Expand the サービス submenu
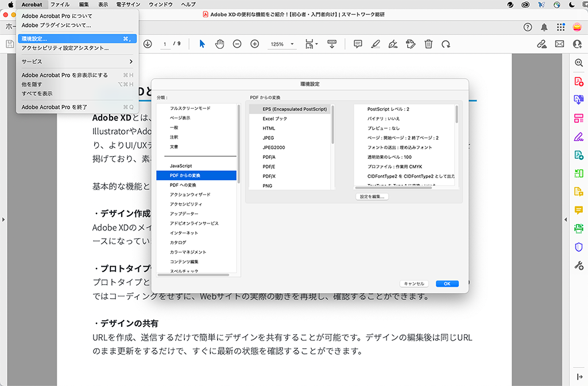 click(x=77, y=61)
